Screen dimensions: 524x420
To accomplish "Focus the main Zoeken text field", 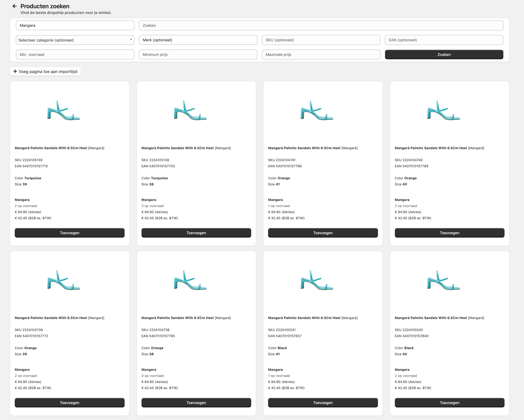I will click(321, 26).
